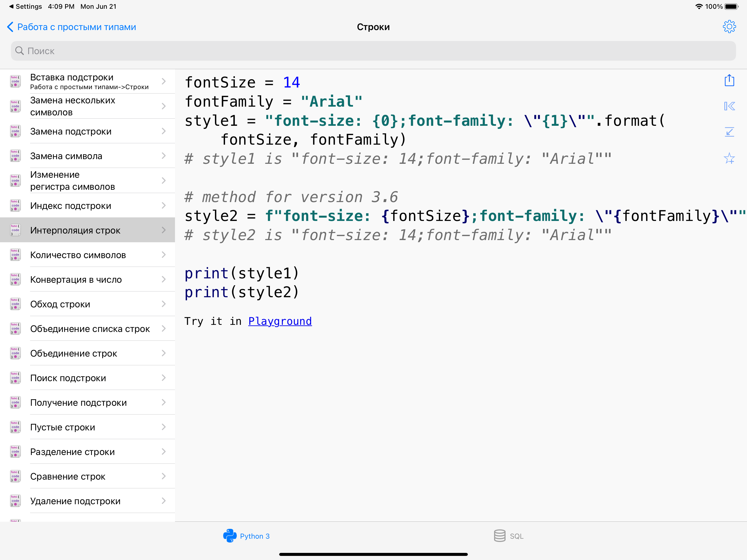
Task: Open the settings gear icon
Action: tap(729, 27)
